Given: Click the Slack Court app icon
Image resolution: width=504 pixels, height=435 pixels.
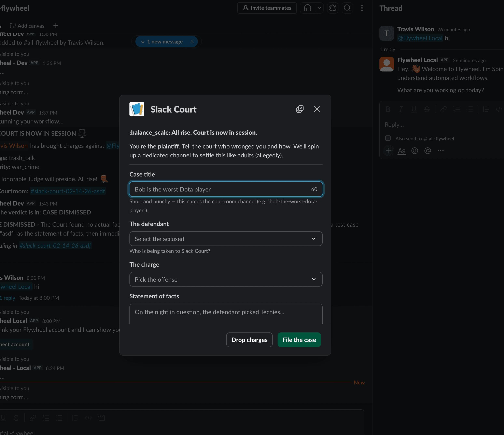Looking at the screenshot, I should point(137,109).
